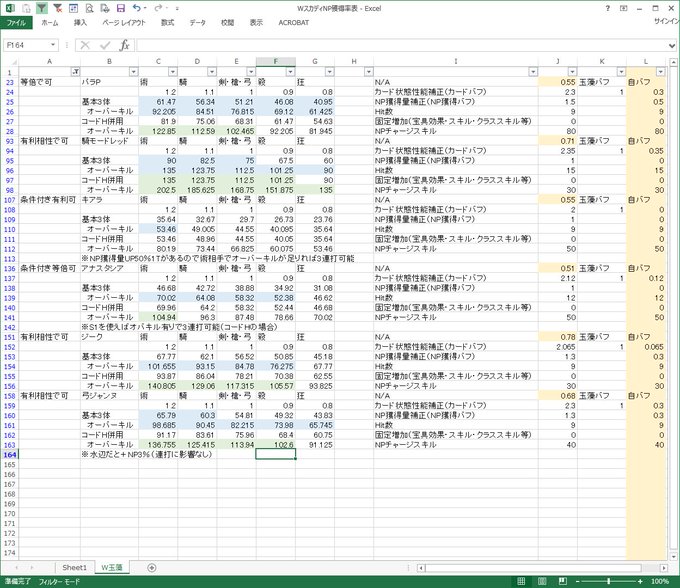Open the Help question mark icon

(608, 8)
